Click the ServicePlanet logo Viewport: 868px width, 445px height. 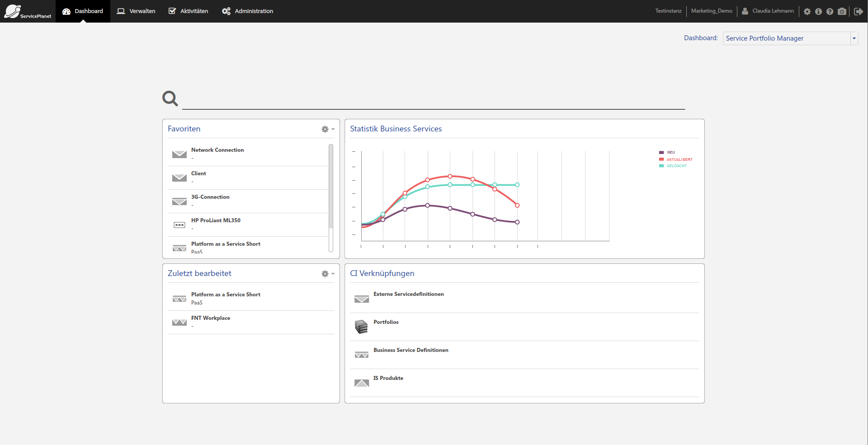(27, 11)
